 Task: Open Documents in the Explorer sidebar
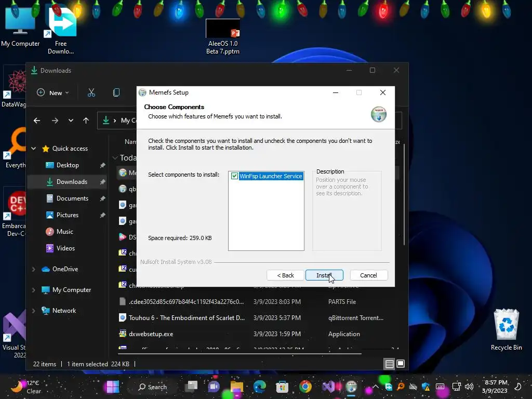[72, 198]
